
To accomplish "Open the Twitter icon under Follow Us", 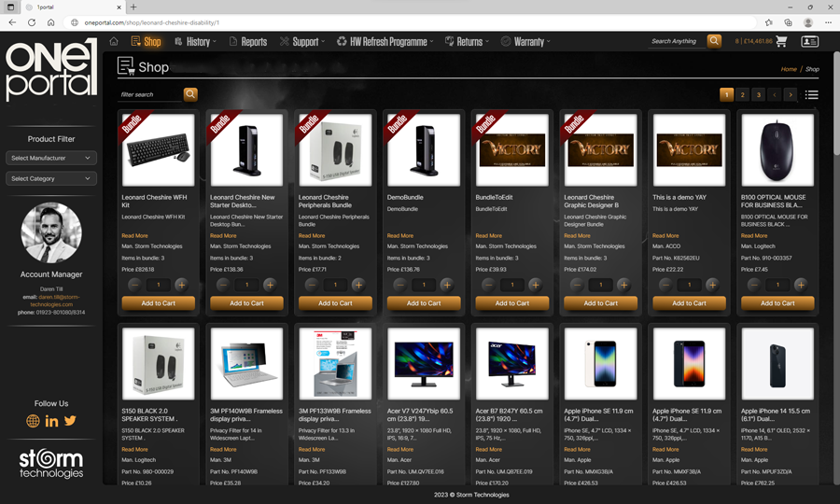I will [70, 421].
